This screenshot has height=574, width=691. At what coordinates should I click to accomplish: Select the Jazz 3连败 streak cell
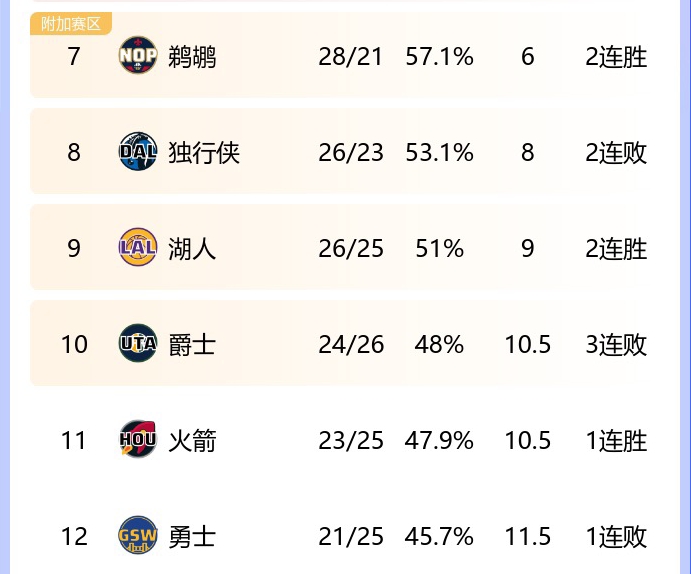pos(616,345)
